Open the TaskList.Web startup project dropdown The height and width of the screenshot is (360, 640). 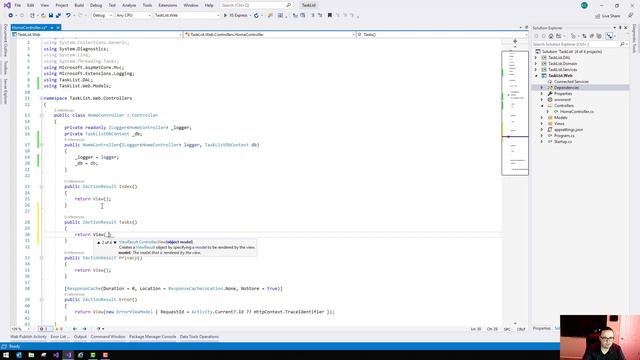[x=187, y=16]
